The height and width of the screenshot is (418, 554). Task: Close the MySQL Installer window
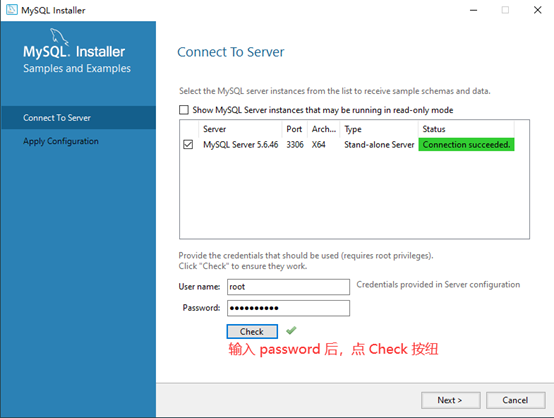(537, 10)
